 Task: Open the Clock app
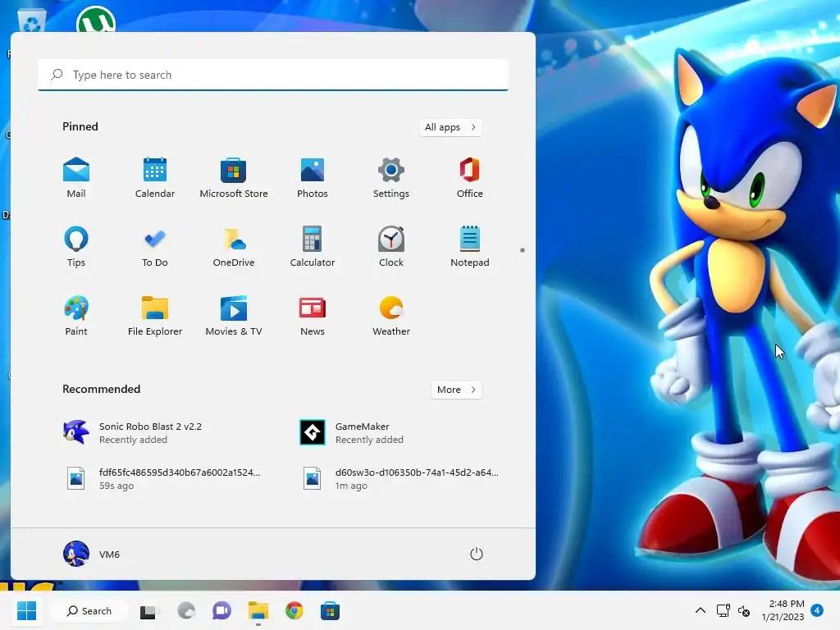pyautogui.click(x=391, y=246)
